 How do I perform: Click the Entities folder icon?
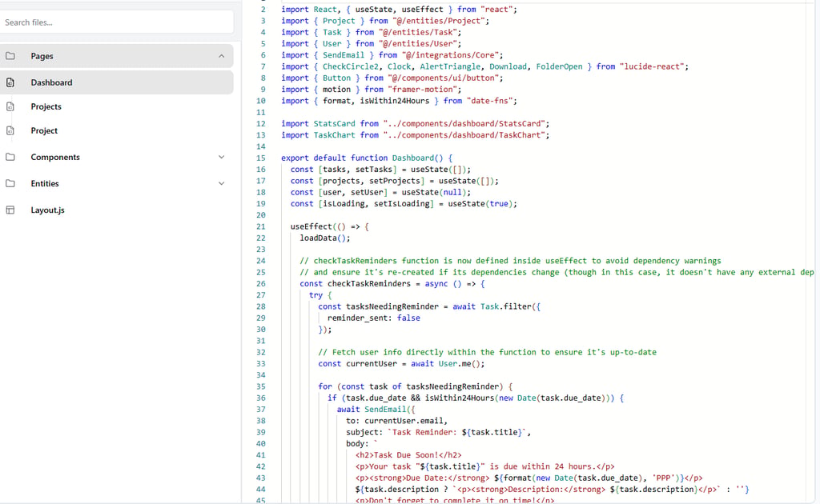[x=10, y=183]
